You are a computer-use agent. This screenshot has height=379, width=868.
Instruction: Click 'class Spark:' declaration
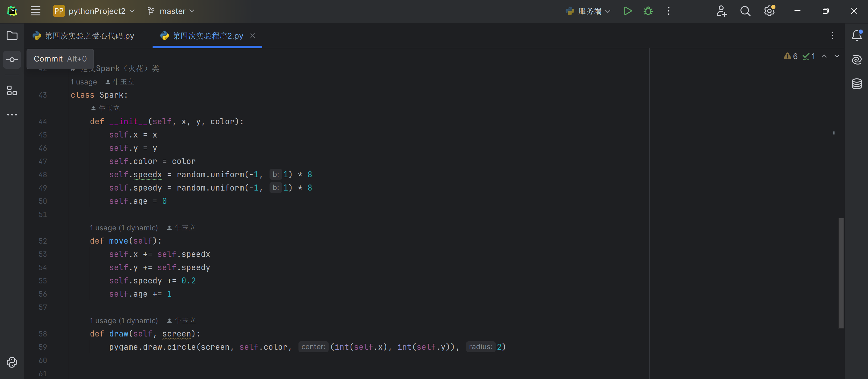(x=99, y=95)
